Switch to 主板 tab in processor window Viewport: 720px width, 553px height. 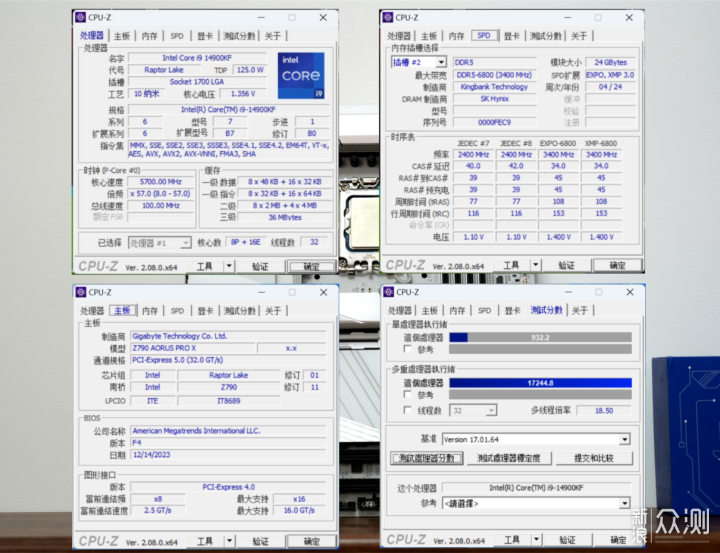pos(122,36)
